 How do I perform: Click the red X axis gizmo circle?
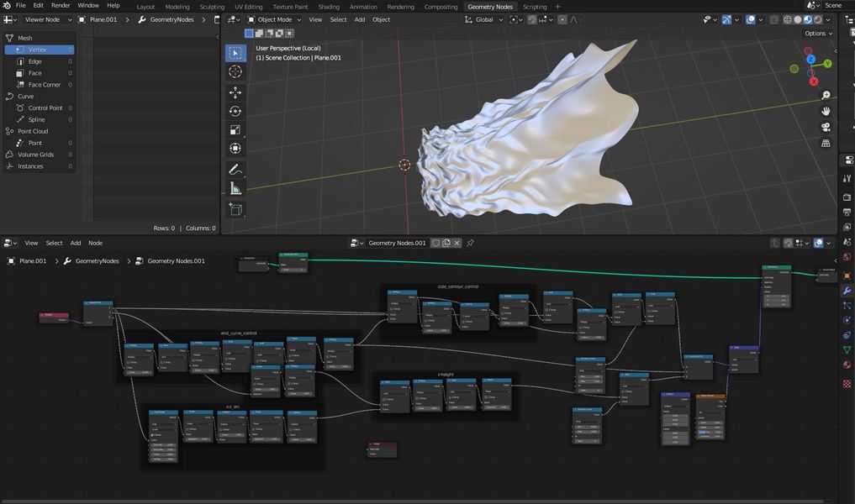[x=814, y=81]
